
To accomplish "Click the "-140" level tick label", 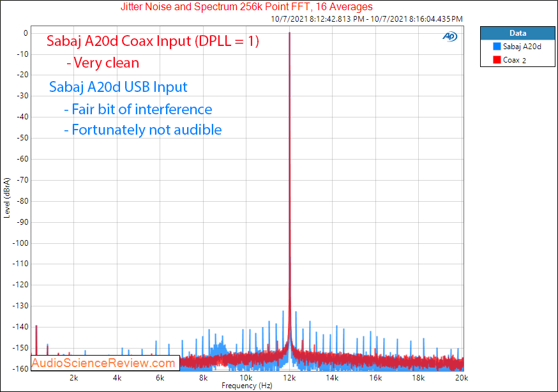I will [20, 326].
